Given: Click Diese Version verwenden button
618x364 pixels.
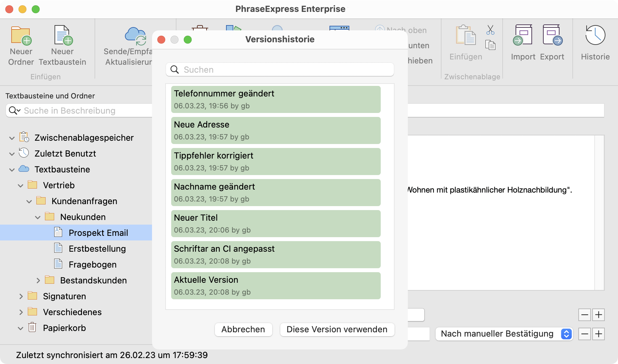Looking at the screenshot, I should pyautogui.click(x=337, y=329).
